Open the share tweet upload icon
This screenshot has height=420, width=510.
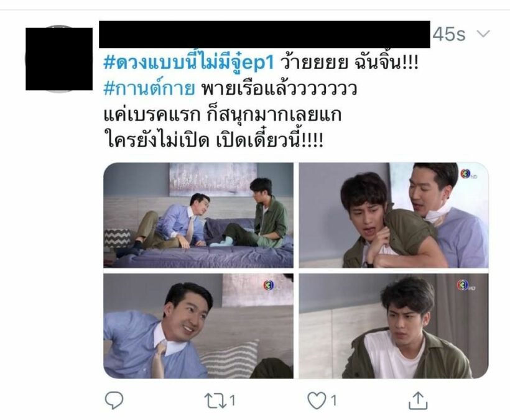pos(418,400)
